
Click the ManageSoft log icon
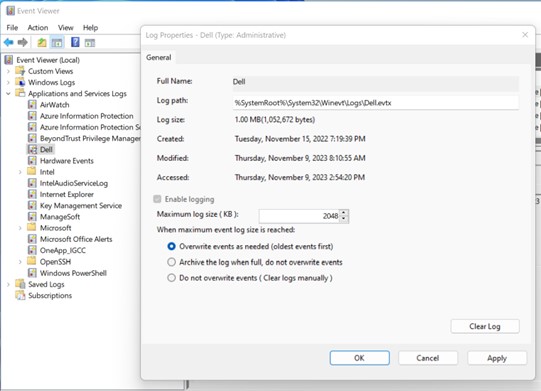[x=32, y=216]
